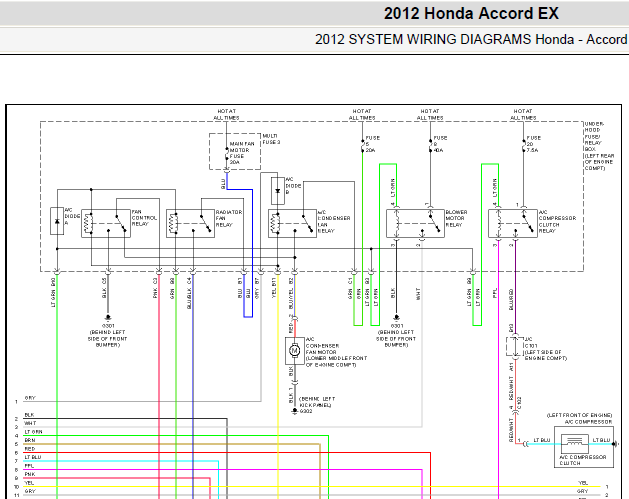Click the "2012 SYSTEM WIRING DIAGRAMS Honda - Accord" subtitle
Viewport: 629px width, 499px height.
471,39
